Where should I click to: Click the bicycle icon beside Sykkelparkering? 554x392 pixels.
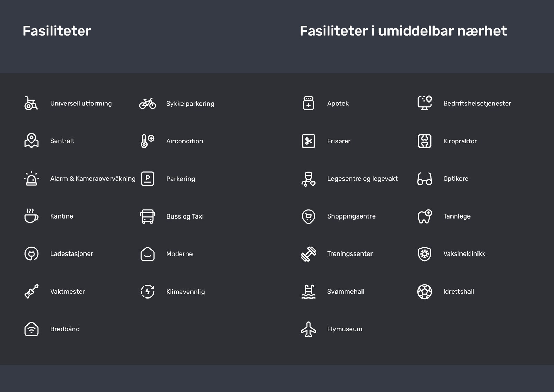pos(147,103)
